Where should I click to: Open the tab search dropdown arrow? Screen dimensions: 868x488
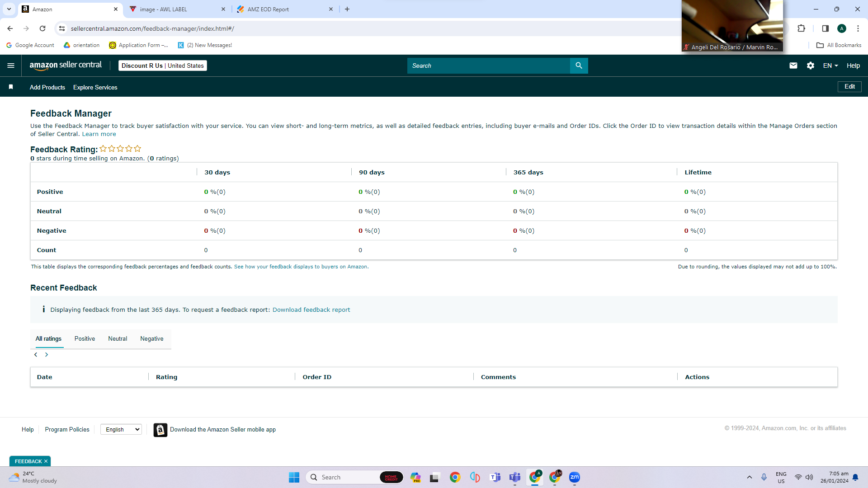(9, 9)
